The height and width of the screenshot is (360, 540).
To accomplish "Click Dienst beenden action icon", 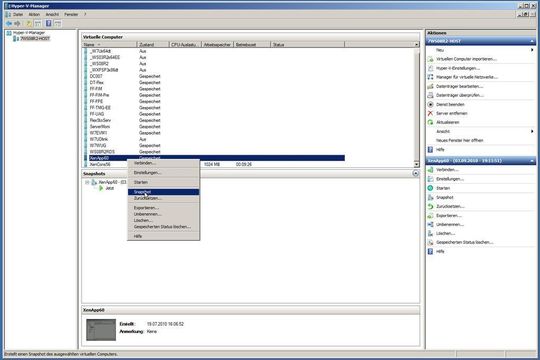I will tap(430, 104).
